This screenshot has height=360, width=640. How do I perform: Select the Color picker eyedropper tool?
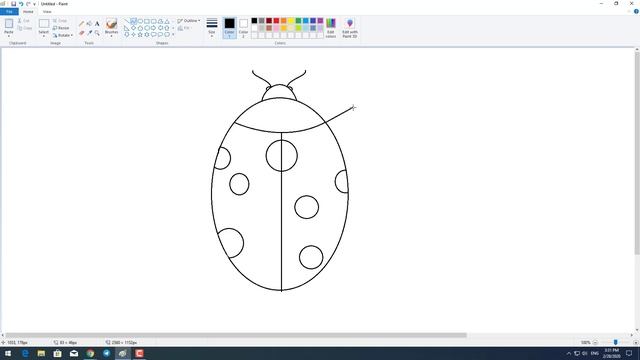(89, 33)
